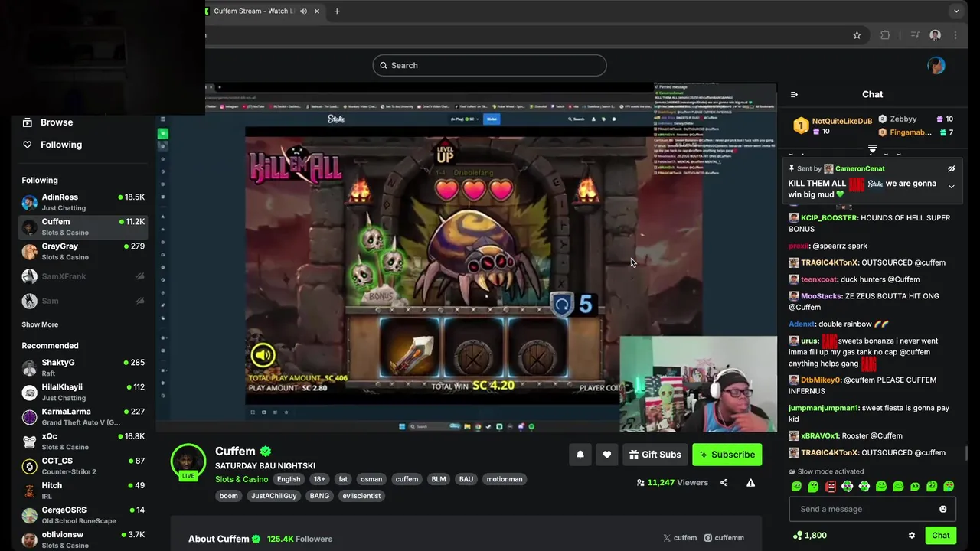Send message with green Chat button
This screenshot has width=980, height=551.
pyautogui.click(x=940, y=536)
